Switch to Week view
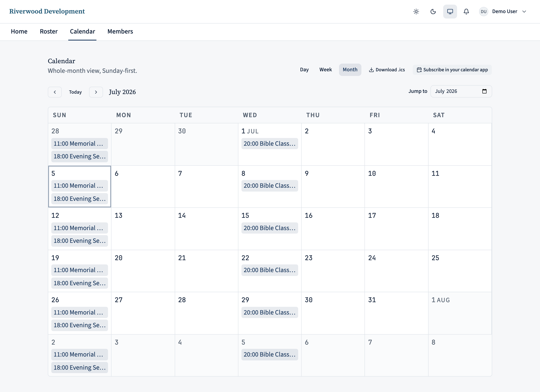The height and width of the screenshot is (392, 540). pyautogui.click(x=326, y=70)
